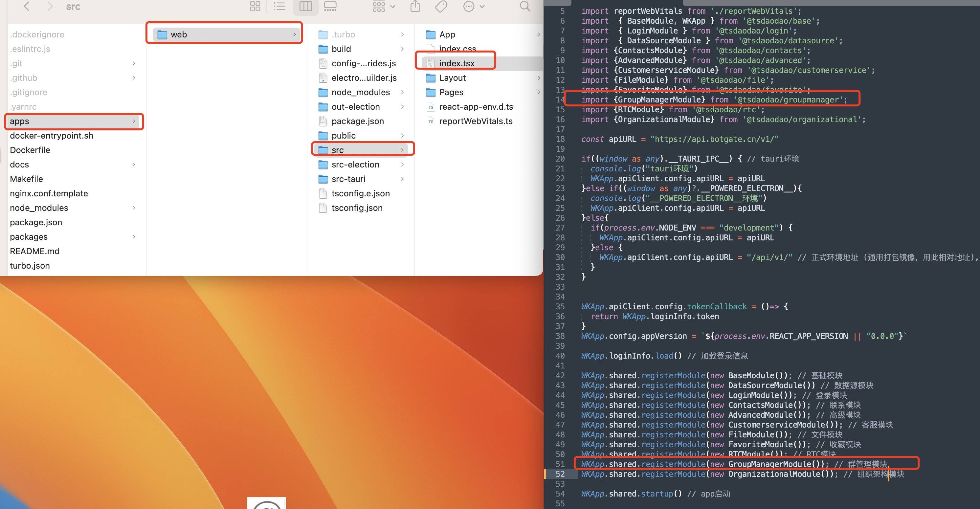The width and height of the screenshot is (980, 509).
Task: Open the group-by options dropdown
Action: 384,7
